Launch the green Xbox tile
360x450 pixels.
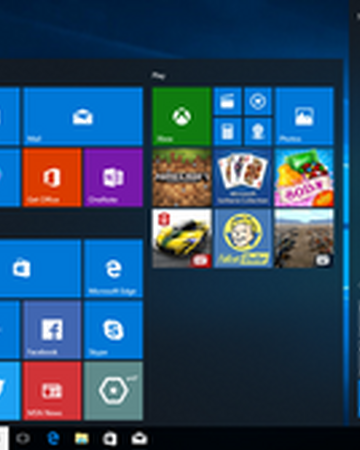(182, 116)
